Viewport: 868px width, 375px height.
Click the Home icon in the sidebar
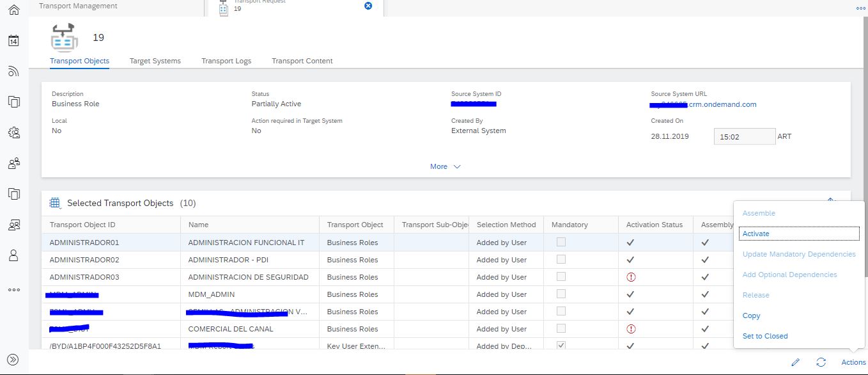pyautogui.click(x=13, y=10)
